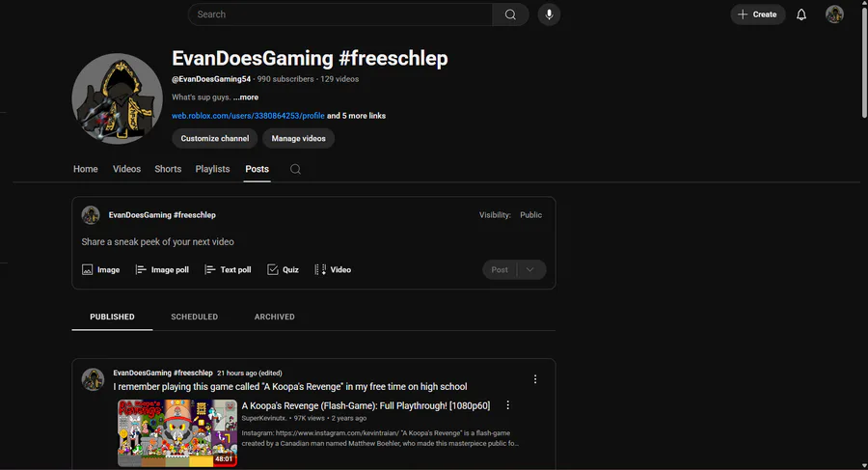Click '990 subscribers' text
The image size is (868, 470).
point(285,79)
